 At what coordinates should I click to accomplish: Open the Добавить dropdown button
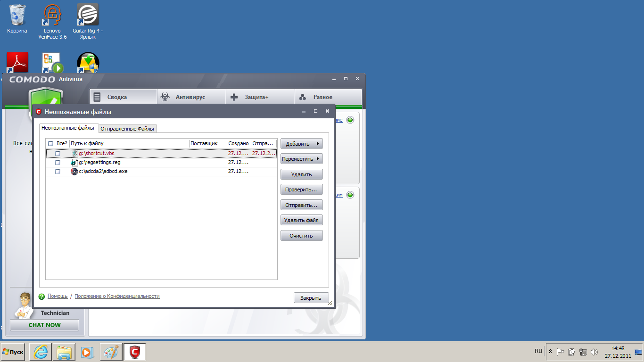pyautogui.click(x=302, y=144)
